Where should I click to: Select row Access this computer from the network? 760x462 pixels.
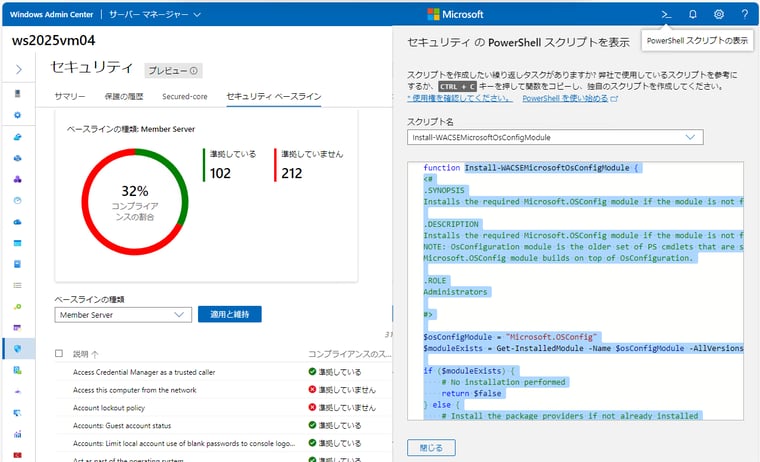[223, 390]
